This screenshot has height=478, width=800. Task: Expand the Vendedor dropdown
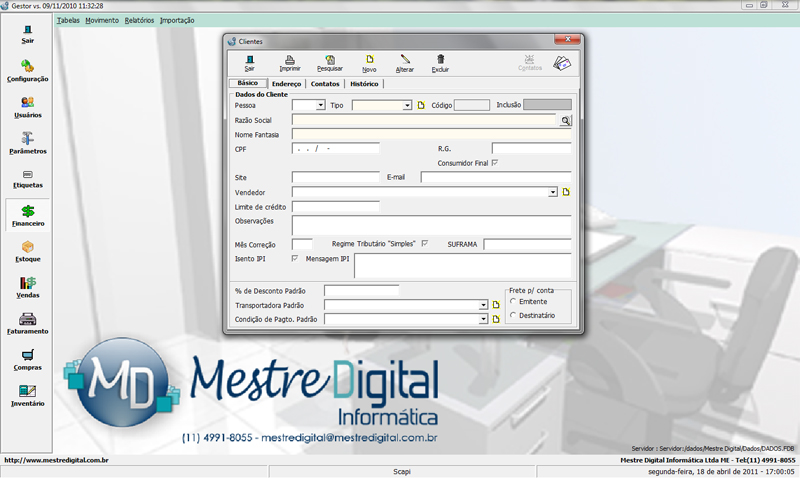553,192
